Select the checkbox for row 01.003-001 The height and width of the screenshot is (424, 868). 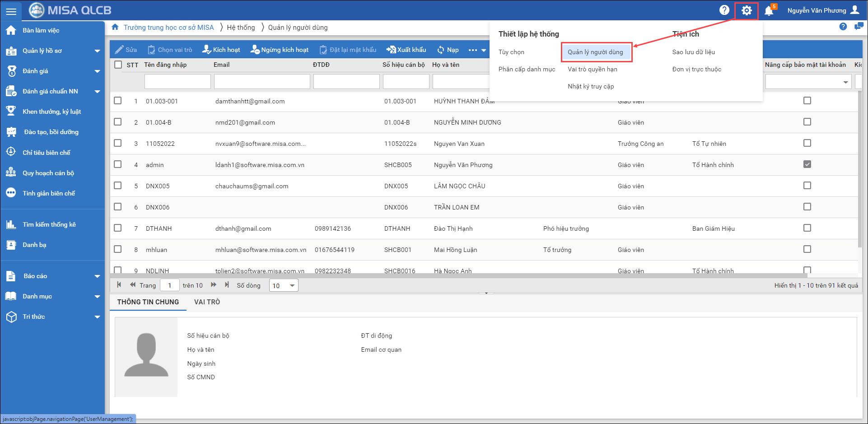tap(118, 101)
